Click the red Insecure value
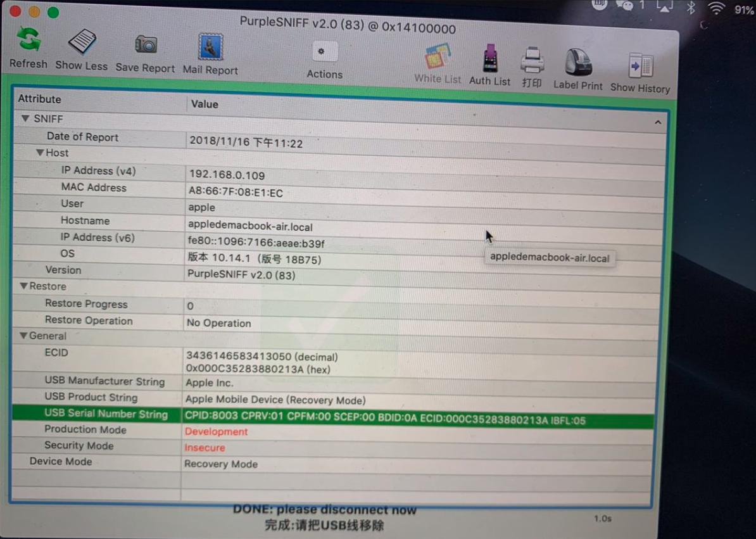The height and width of the screenshot is (539, 756). (205, 447)
